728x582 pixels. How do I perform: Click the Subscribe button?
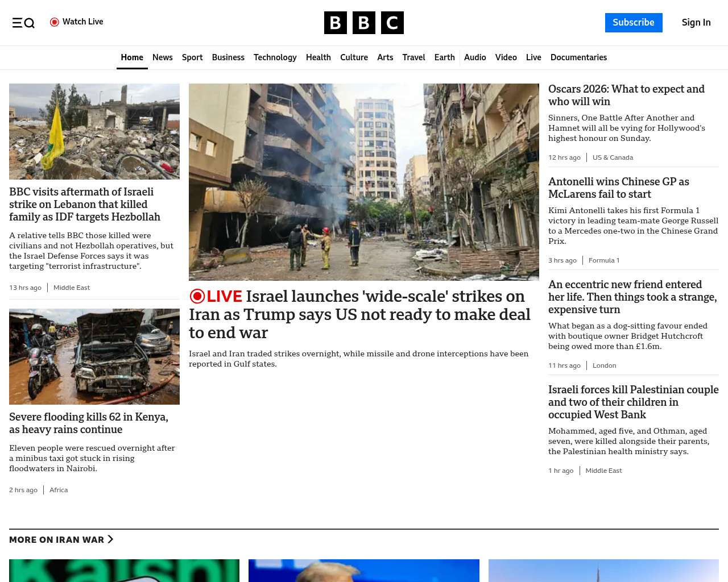pos(634,23)
